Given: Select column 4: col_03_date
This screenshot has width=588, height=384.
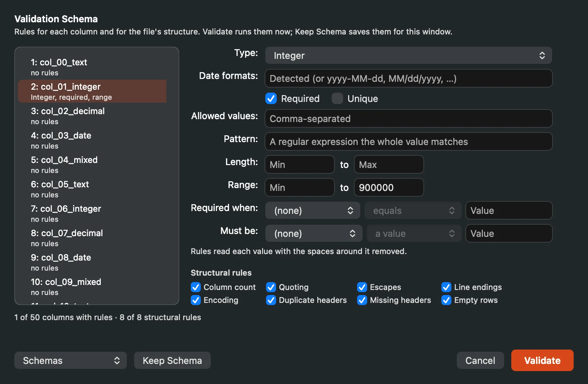Looking at the screenshot, I should [92, 141].
